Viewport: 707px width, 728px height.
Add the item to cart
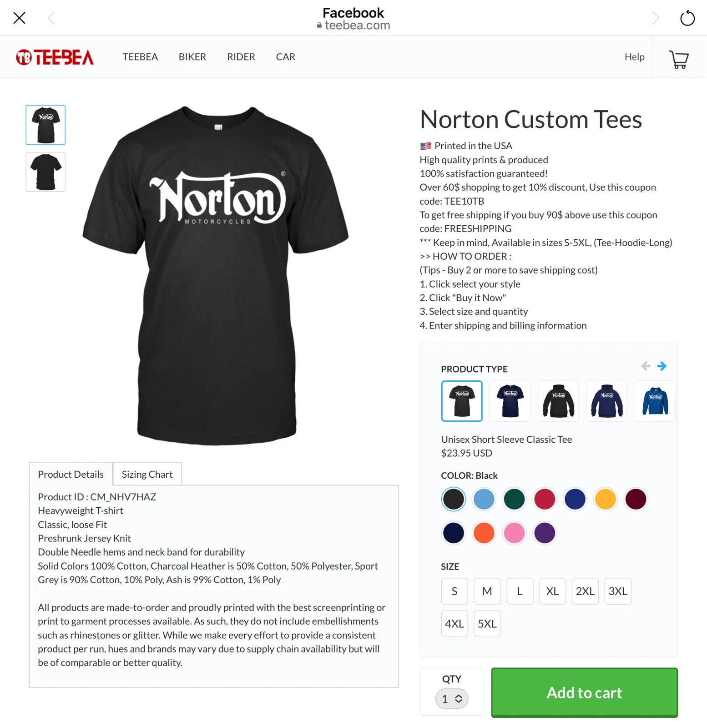pos(584,693)
